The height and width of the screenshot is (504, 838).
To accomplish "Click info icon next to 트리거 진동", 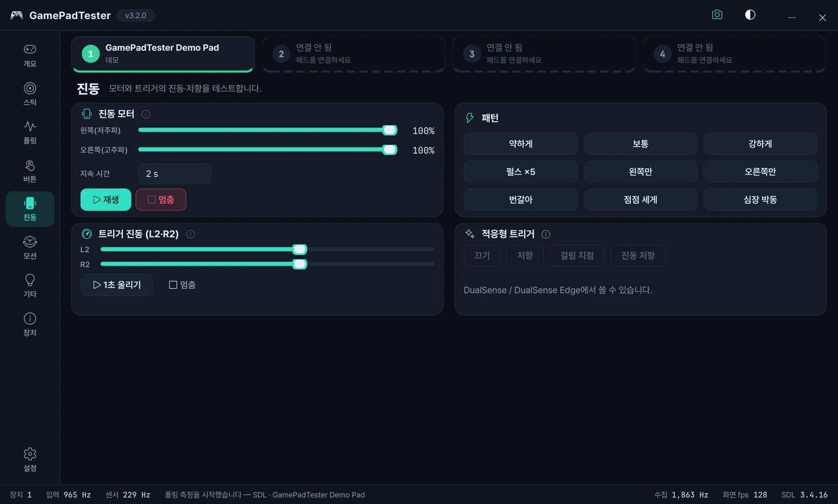I will coord(190,234).
